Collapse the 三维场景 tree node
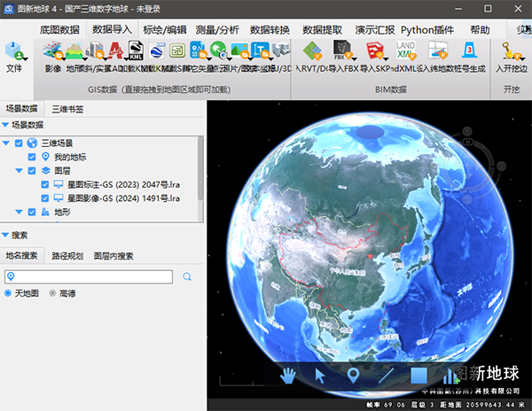The image size is (532, 411). tap(7, 143)
